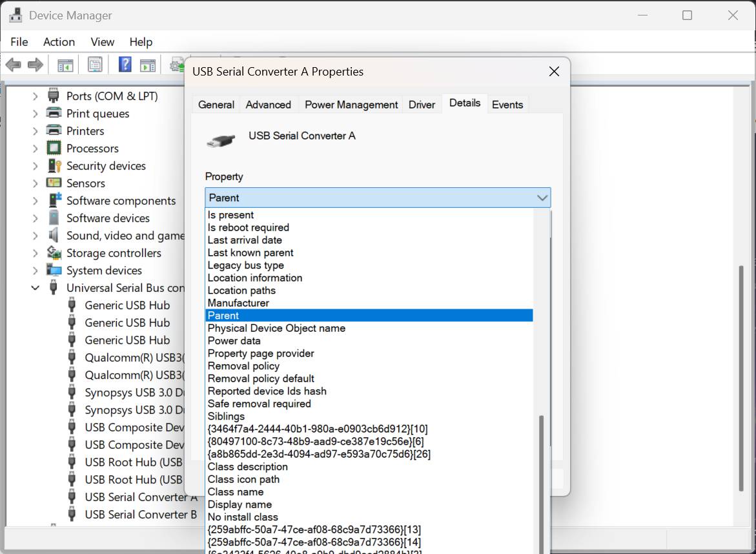Select 'Display name' property
Screen dimensions: 756x554
(x=369, y=504)
